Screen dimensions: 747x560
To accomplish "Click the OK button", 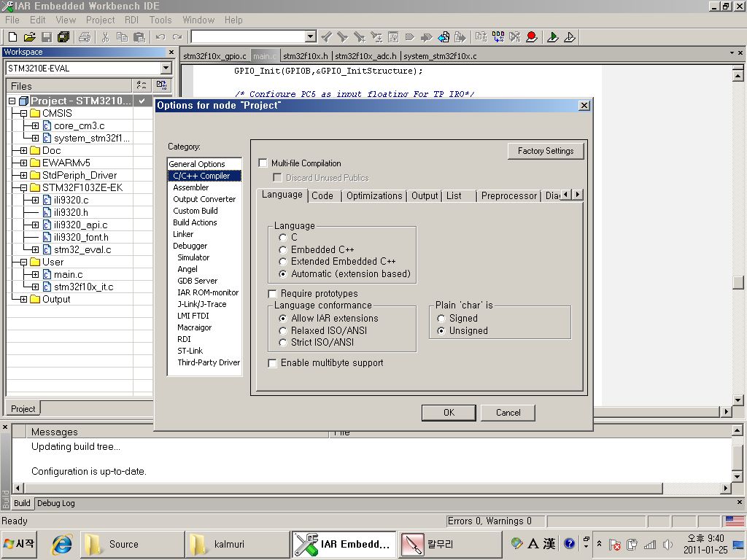I will click(449, 413).
